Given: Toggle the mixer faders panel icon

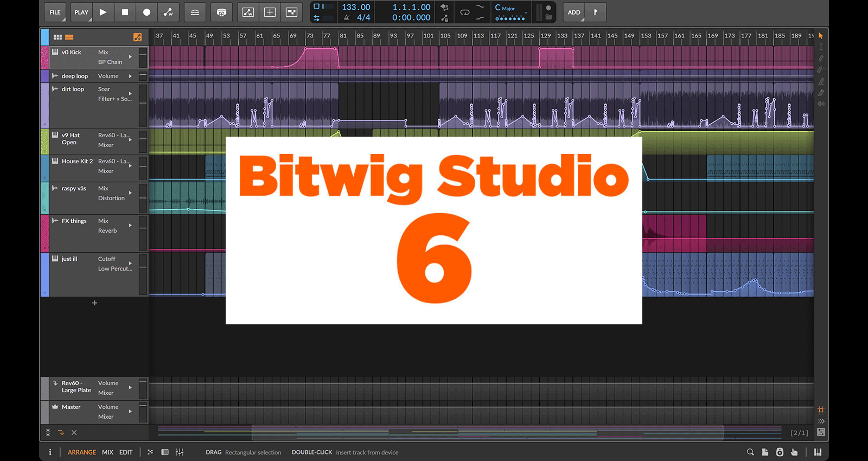Looking at the screenshot, I should click(180, 452).
